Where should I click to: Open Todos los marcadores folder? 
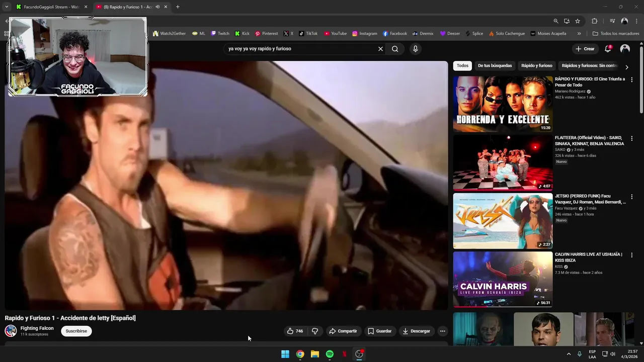click(x=616, y=34)
